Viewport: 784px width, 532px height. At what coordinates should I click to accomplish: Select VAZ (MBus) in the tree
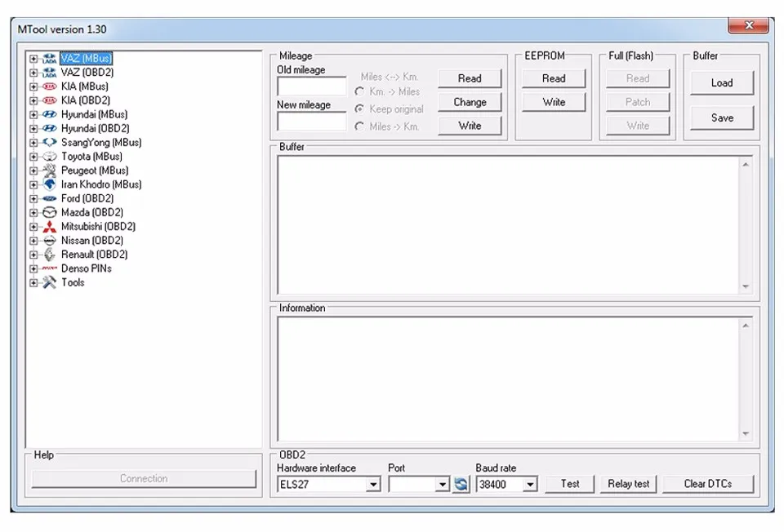(86, 59)
